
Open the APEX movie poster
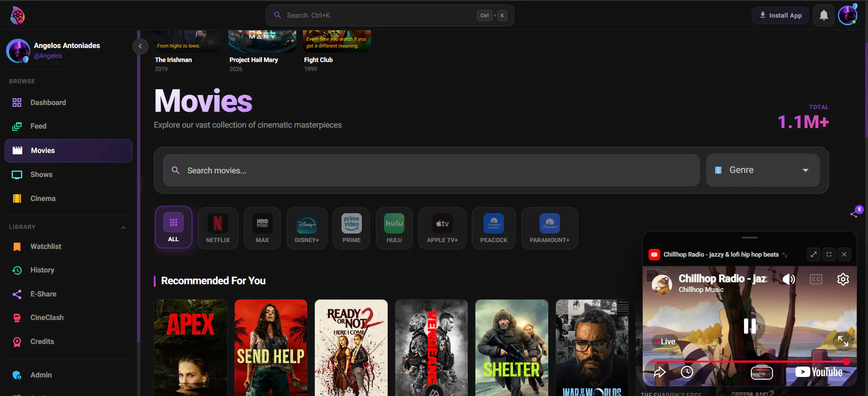tap(190, 348)
